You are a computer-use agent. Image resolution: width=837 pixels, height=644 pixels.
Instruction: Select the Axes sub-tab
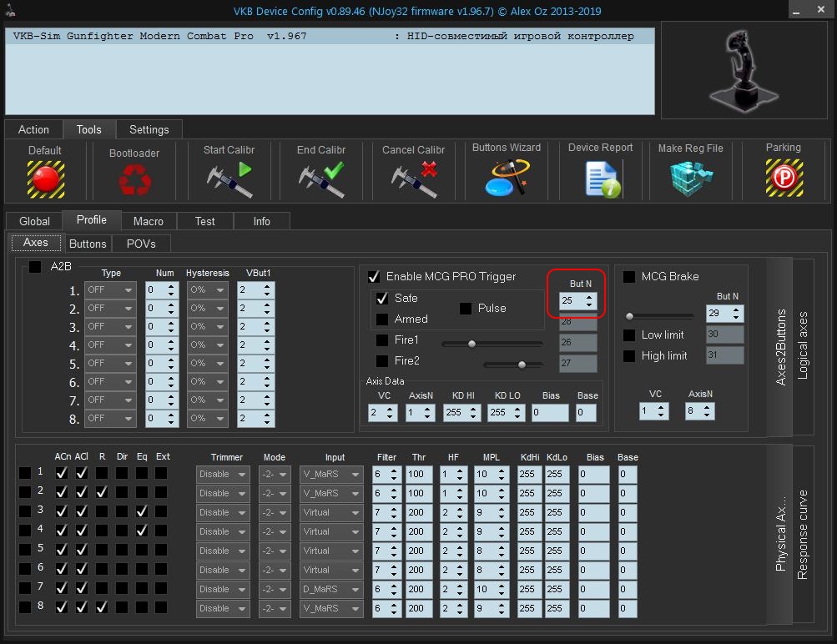pos(36,242)
